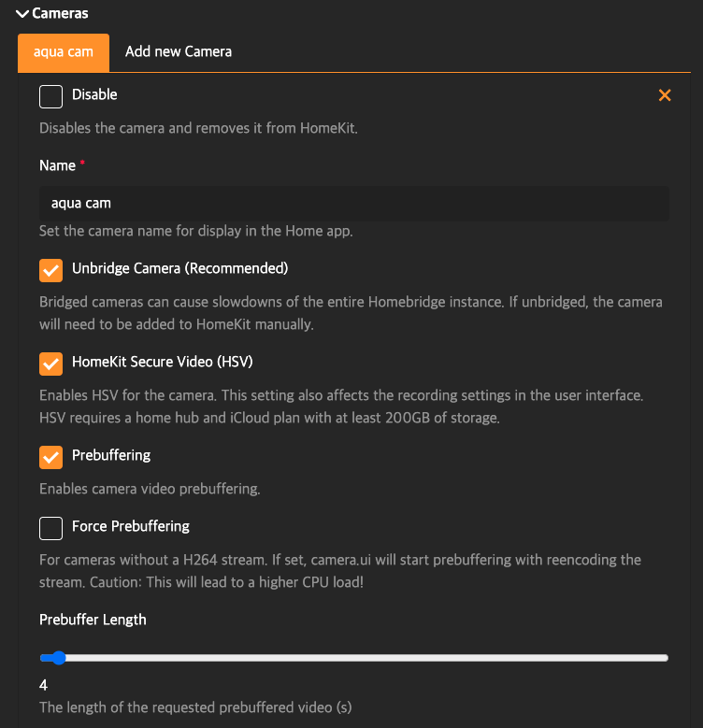Click the 'For cameras without a H264 stream' description
The width and height of the screenshot is (703, 728).
(x=340, y=571)
